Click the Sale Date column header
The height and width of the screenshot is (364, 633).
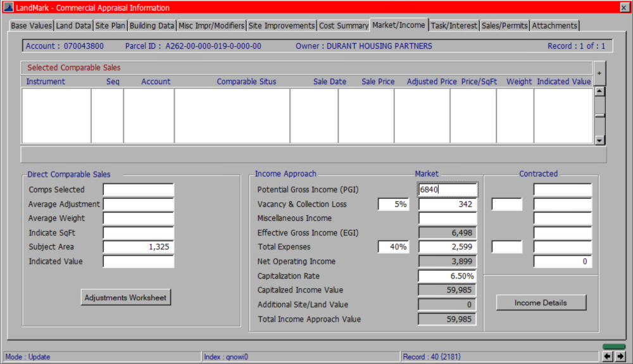pyautogui.click(x=329, y=82)
